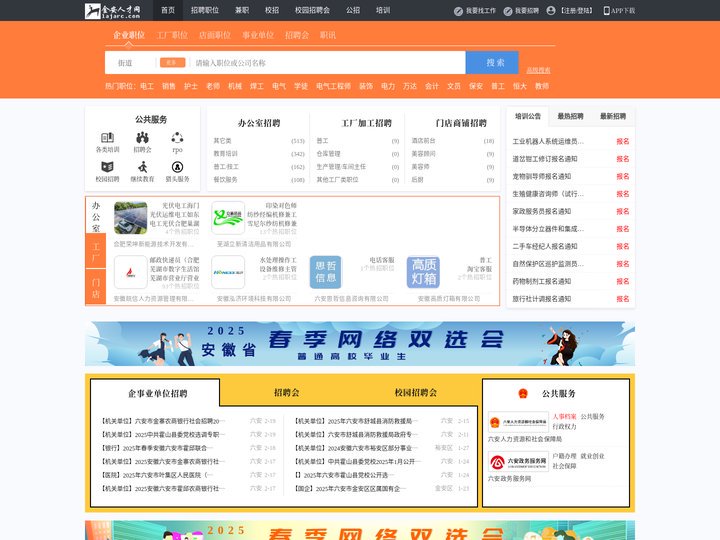
Task: Click the 我要招聘 top bar icon
Action: click(x=508, y=11)
